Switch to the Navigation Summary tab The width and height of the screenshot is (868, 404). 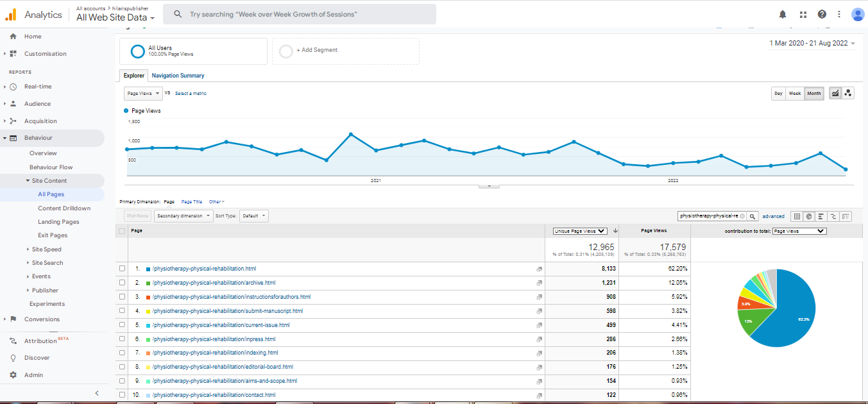tap(178, 76)
